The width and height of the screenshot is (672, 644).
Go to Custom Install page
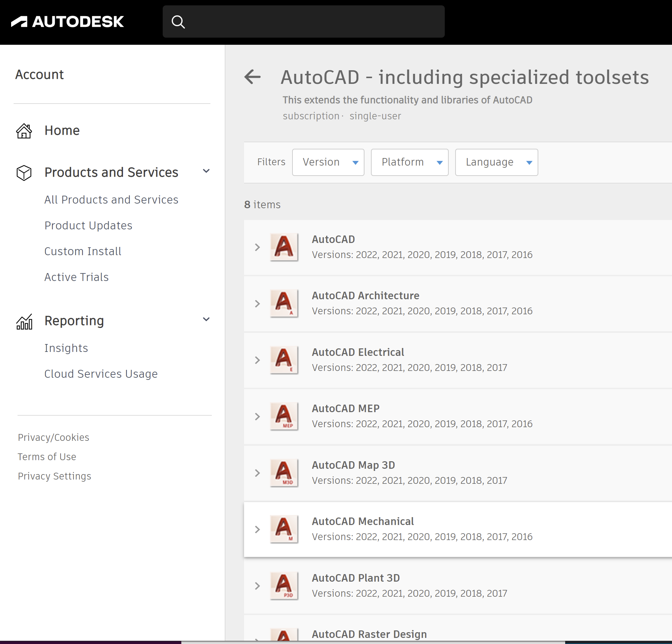(83, 251)
